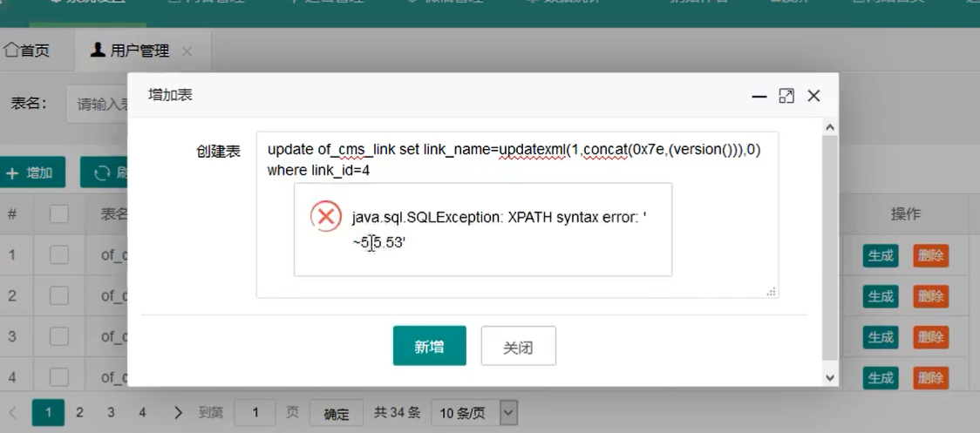Click the 创建表 field label

click(218, 152)
